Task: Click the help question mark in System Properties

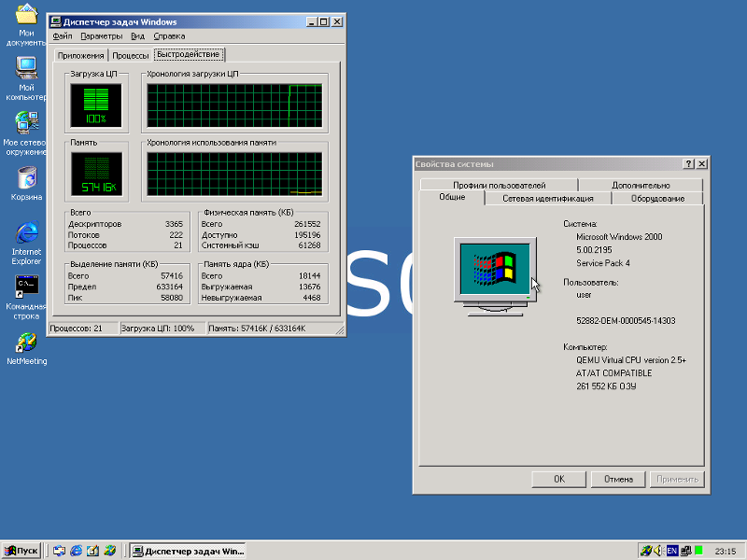Action: tap(688, 164)
